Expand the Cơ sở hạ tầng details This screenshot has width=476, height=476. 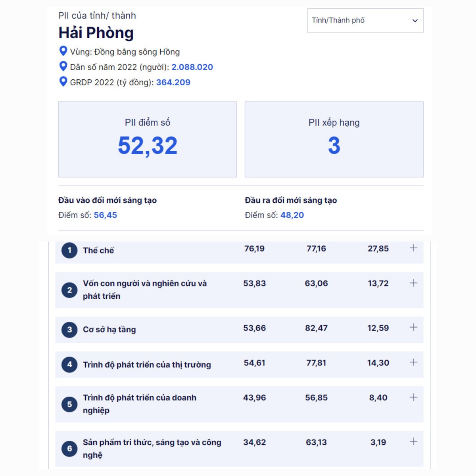pyautogui.click(x=413, y=328)
